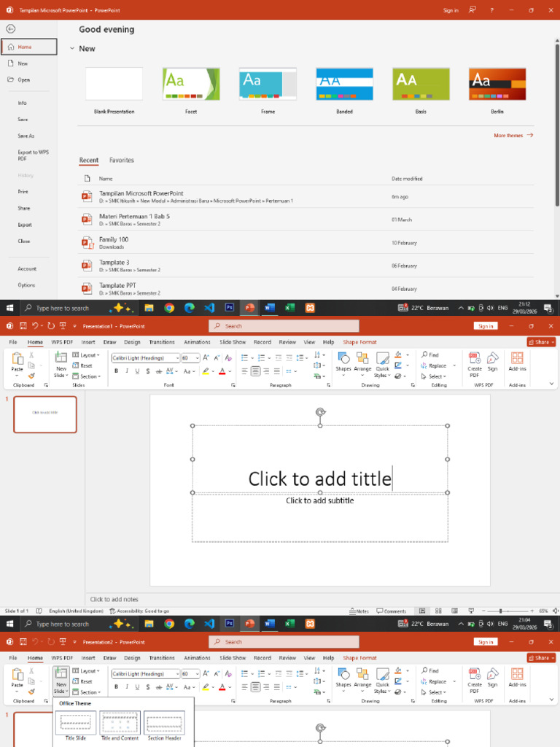Click Normal view icon in Presentation1 status bar
560x747 pixels.
pos(422,611)
